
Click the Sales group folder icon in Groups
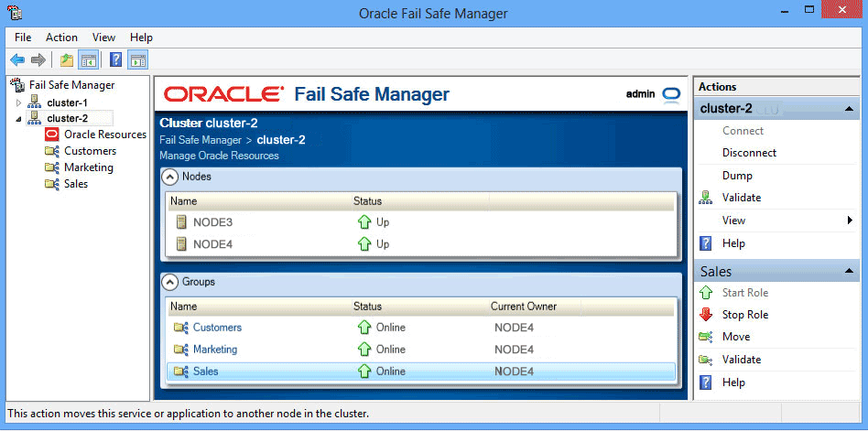(181, 372)
